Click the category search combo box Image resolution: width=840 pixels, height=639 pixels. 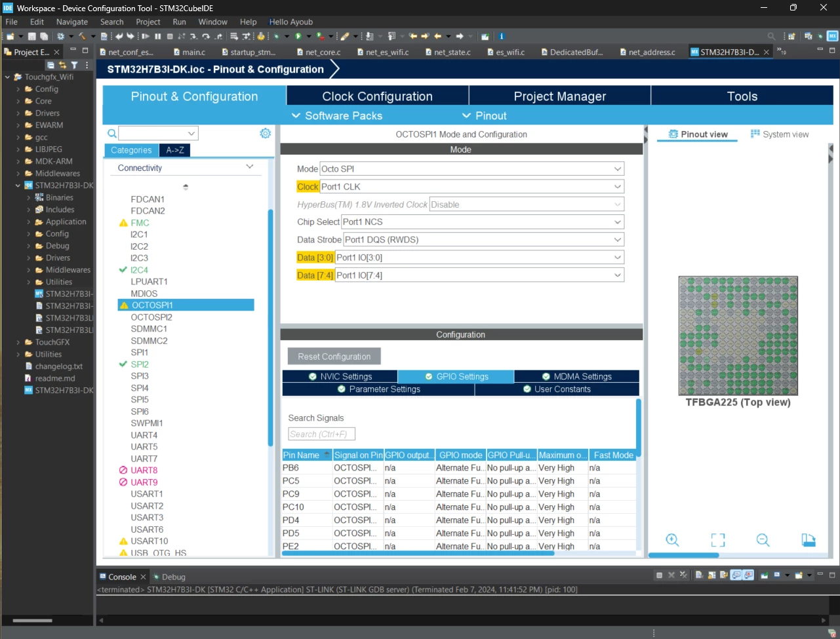point(159,133)
